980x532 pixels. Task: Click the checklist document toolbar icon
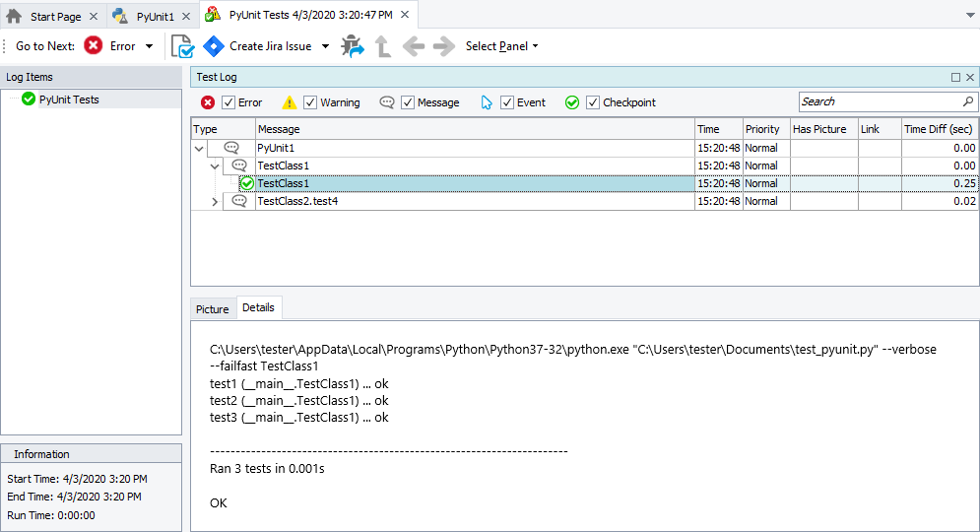(x=182, y=46)
